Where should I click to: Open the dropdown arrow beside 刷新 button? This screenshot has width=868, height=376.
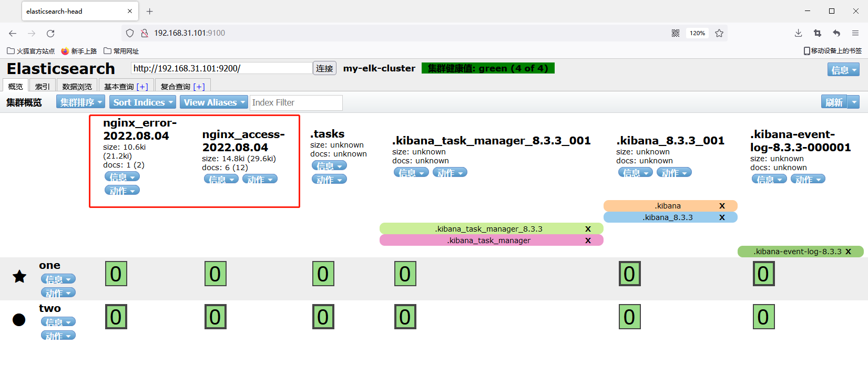click(854, 102)
